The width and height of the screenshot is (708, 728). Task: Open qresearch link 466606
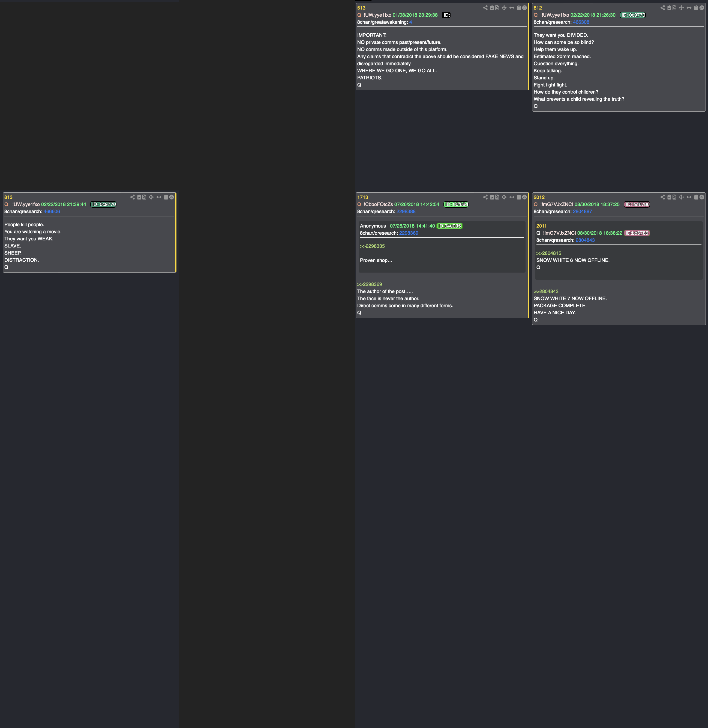coord(52,212)
